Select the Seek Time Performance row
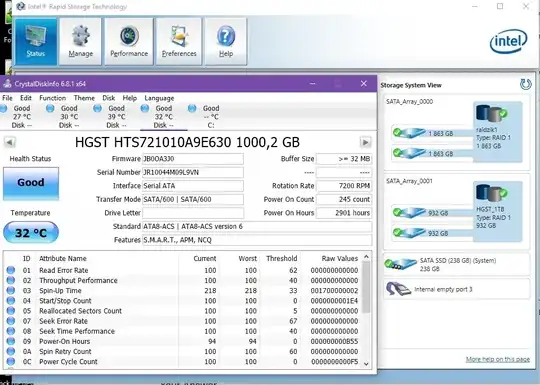This screenshot has width=540, height=385. click(183, 331)
